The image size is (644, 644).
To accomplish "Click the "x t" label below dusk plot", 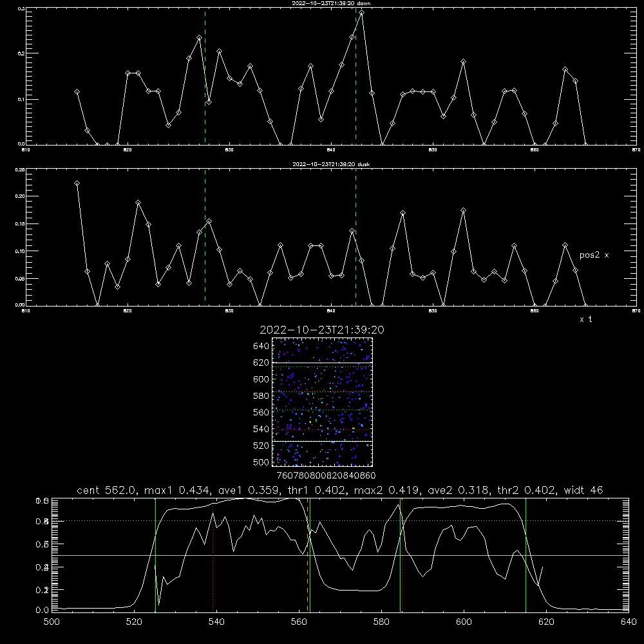I will (585, 319).
